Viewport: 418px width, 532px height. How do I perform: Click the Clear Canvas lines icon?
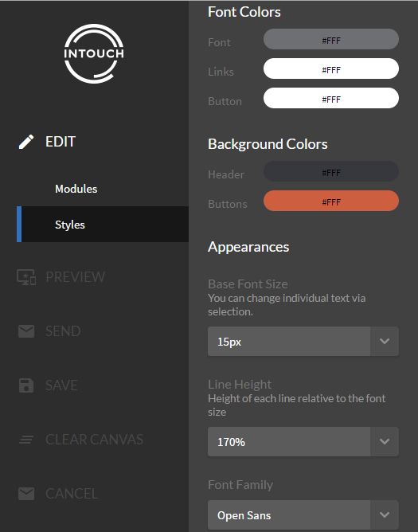(x=26, y=440)
